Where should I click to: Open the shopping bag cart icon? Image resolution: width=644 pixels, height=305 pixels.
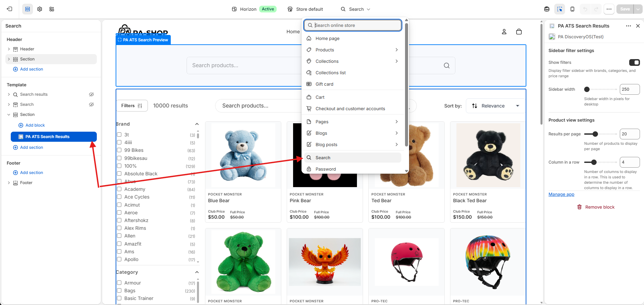pyautogui.click(x=519, y=32)
